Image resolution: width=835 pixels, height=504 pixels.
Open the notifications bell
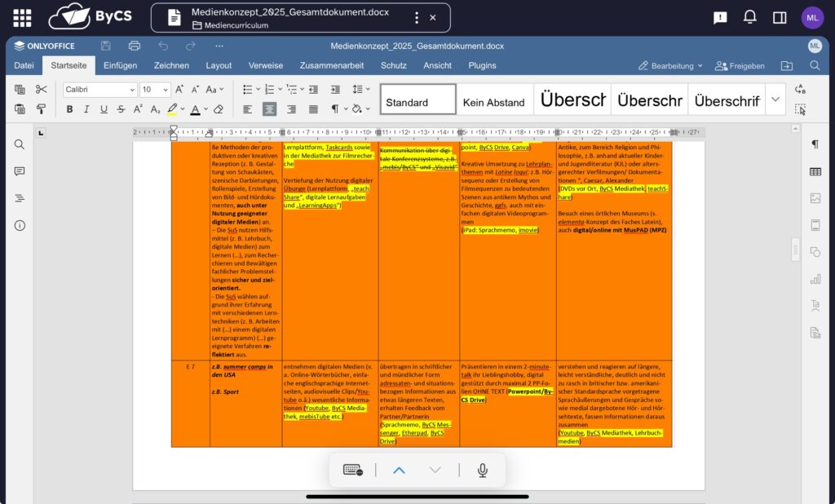(x=750, y=18)
